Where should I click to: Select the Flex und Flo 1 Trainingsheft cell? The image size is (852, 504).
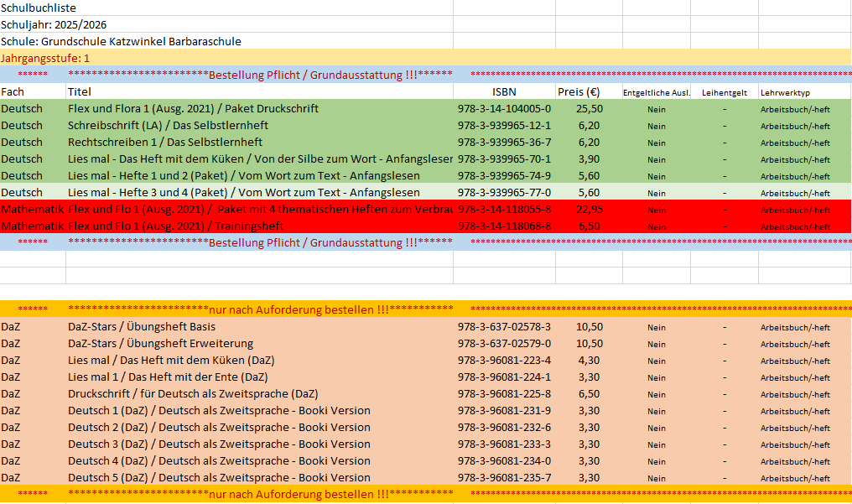click(x=260, y=226)
